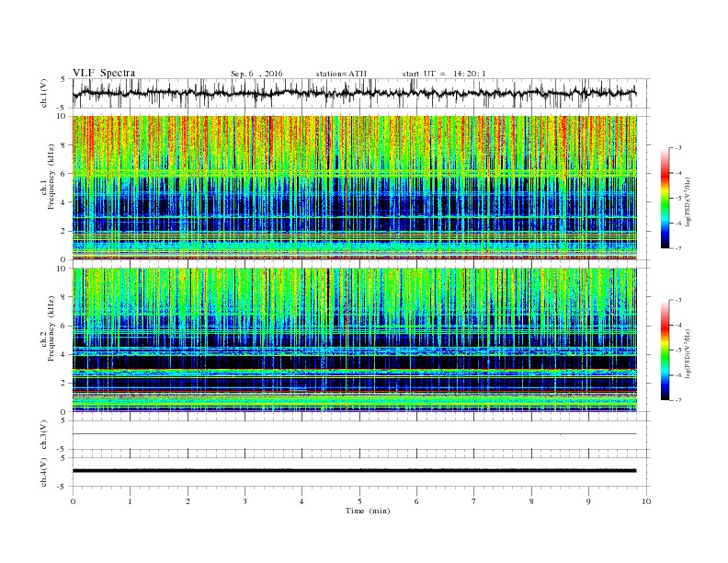Click the '1' tick label on the Time axis
The height and width of the screenshot is (563, 728).
coord(130,501)
